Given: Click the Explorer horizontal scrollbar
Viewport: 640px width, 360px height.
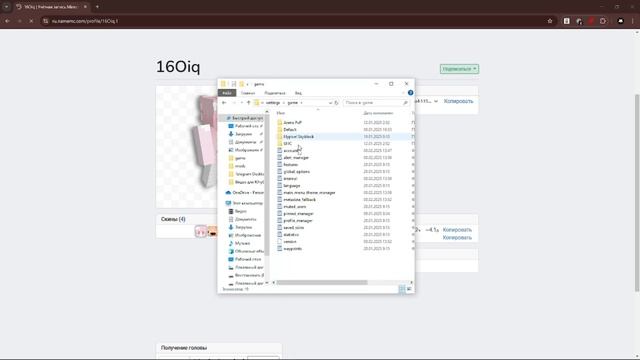Looking at the screenshot, I should [x=322, y=282].
